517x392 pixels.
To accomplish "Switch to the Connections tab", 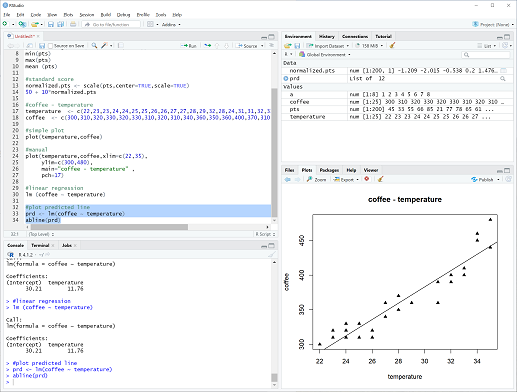I will tap(355, 36).
